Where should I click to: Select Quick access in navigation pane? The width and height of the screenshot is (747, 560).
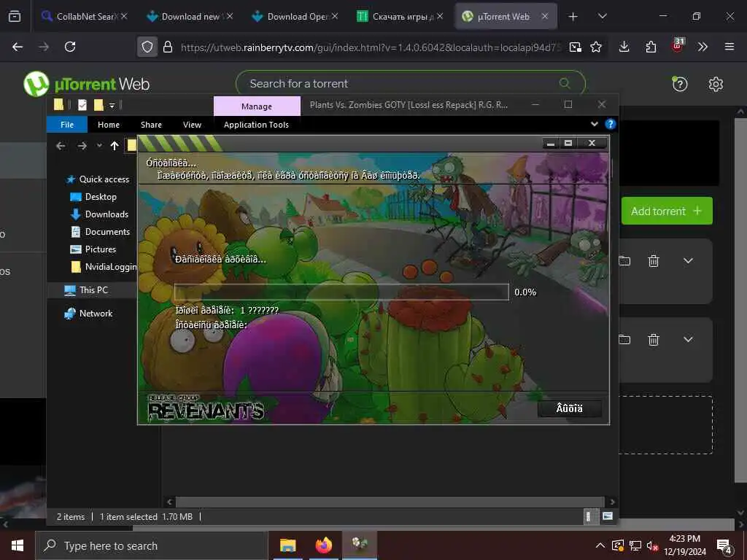click(x=98, y=179)
